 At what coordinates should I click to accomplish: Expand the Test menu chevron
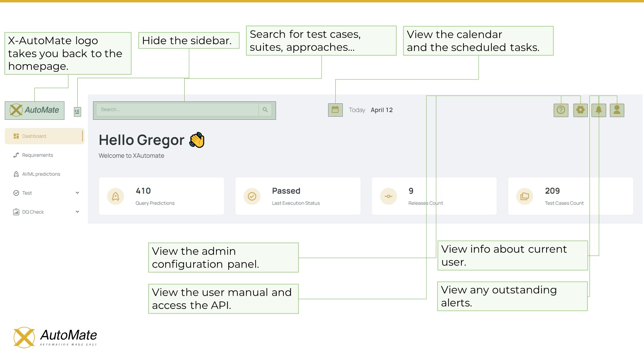coord(77,193)
